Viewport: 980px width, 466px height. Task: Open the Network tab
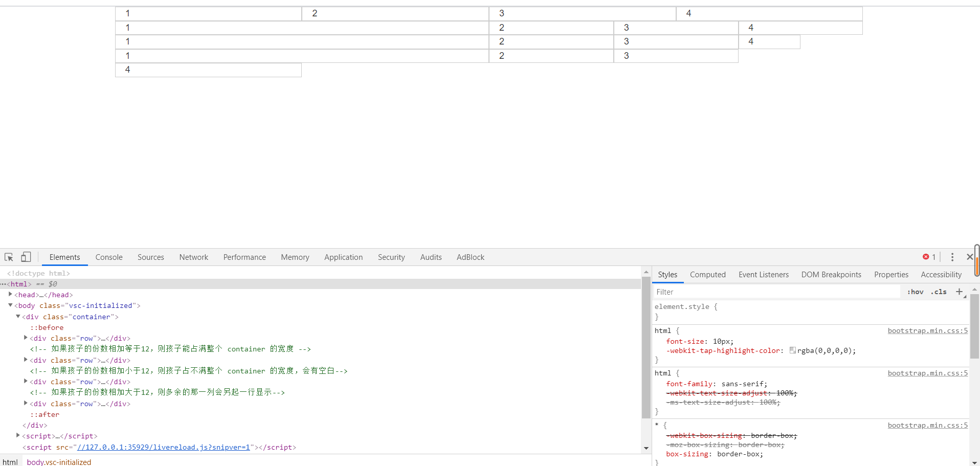[x=193, y=257]
